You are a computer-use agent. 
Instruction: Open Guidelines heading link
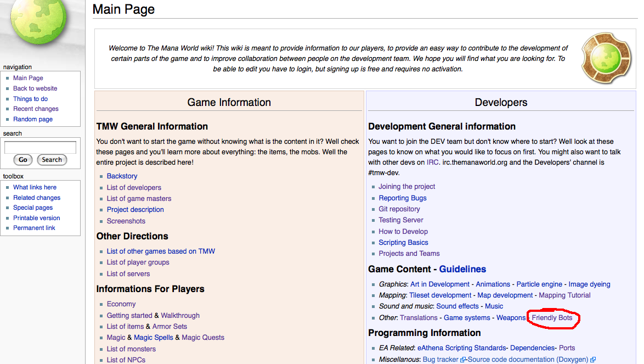pyautogui.click(x=462, y=270)
